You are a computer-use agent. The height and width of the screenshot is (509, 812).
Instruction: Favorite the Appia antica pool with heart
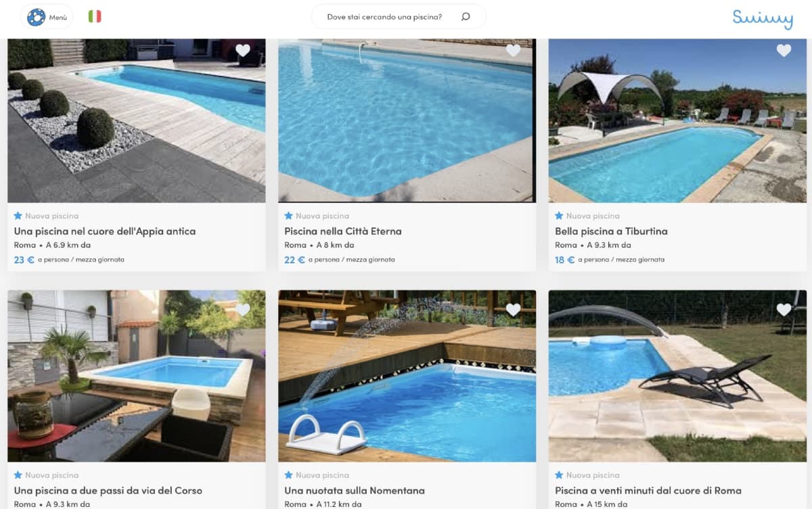[x=243, y=50]
